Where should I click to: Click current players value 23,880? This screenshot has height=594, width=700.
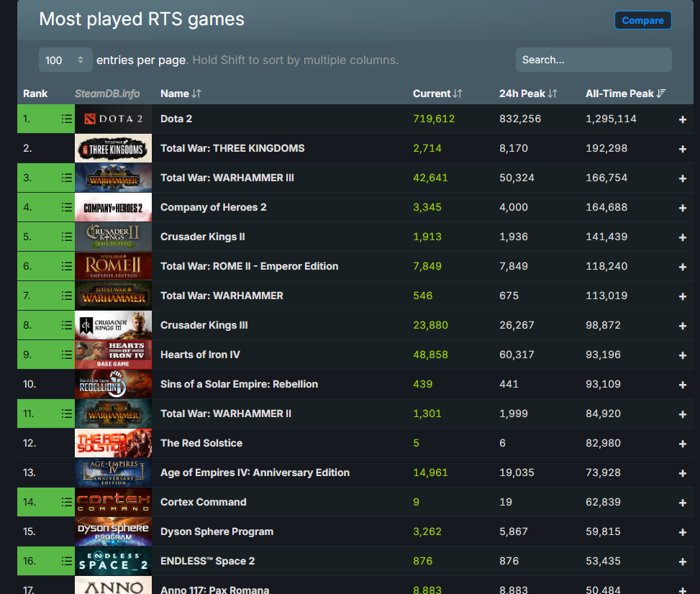pyautogui.click(x=430, y=325)
